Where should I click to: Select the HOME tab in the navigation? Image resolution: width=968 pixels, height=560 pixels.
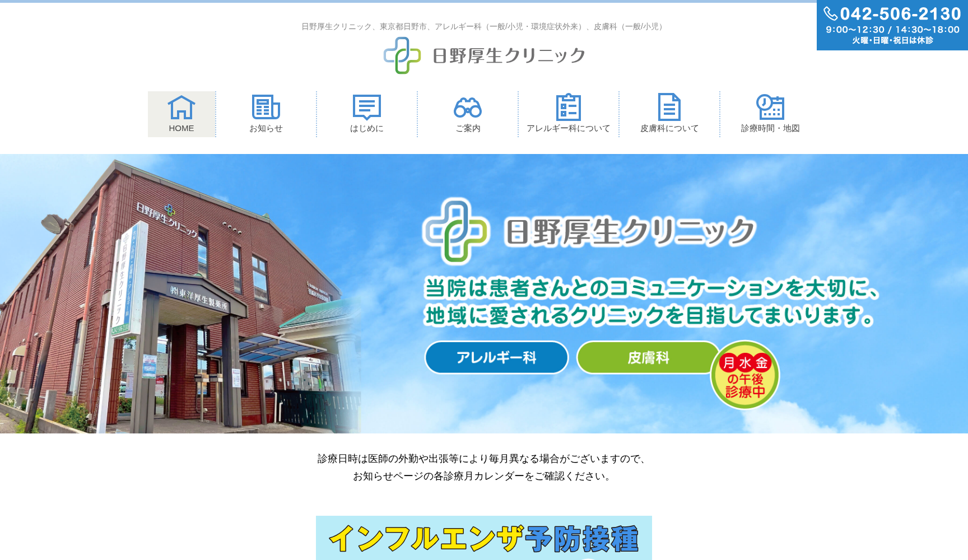click(181, 114)
